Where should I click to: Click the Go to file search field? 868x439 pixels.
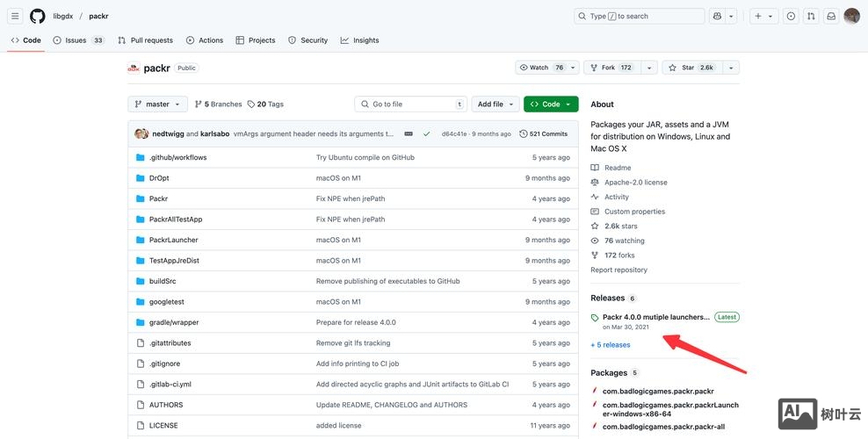pos(410,104)
